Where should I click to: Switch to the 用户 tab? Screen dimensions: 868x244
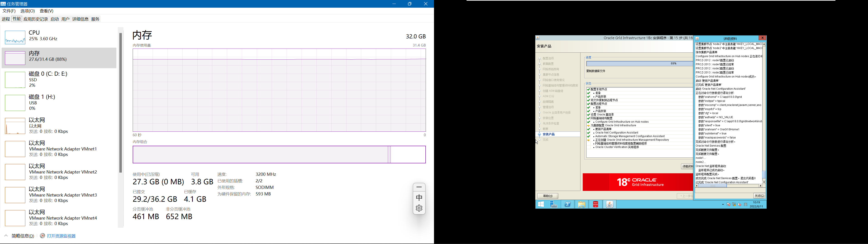click(x=65, y=19)
